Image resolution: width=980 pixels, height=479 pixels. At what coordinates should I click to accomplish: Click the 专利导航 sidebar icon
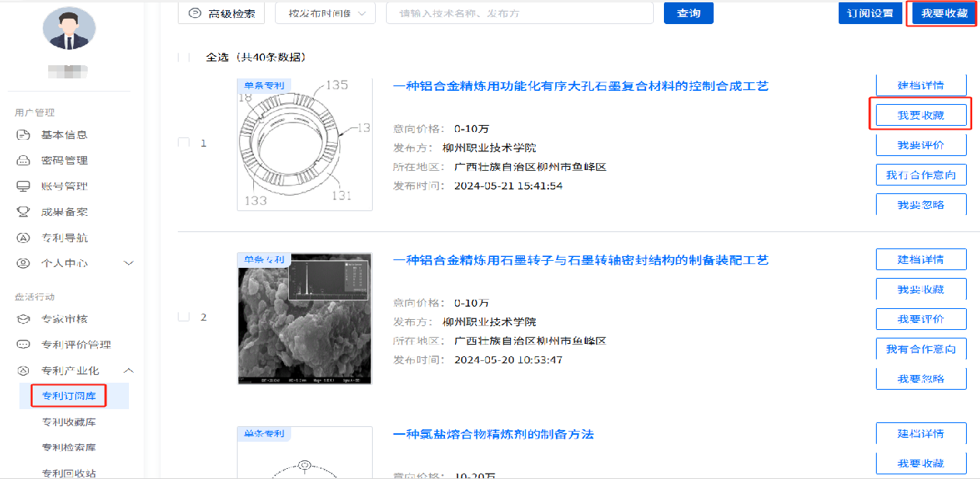pos(23,238)
